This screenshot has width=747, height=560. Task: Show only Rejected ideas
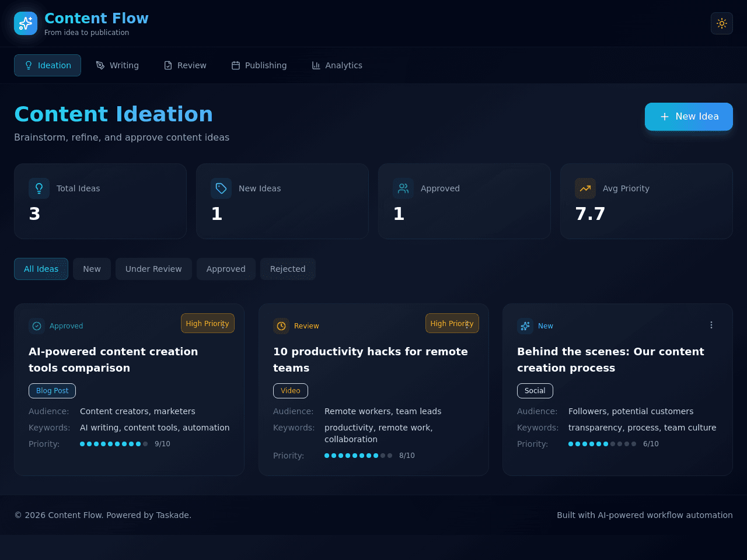pyautogui.click(x=288, y=269)
